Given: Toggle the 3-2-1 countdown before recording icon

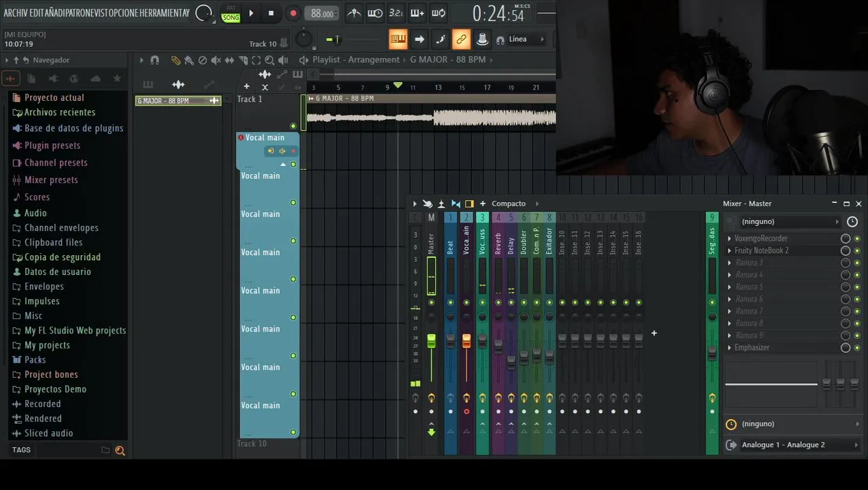Looking at the screenshot, I should pos(396,13).
